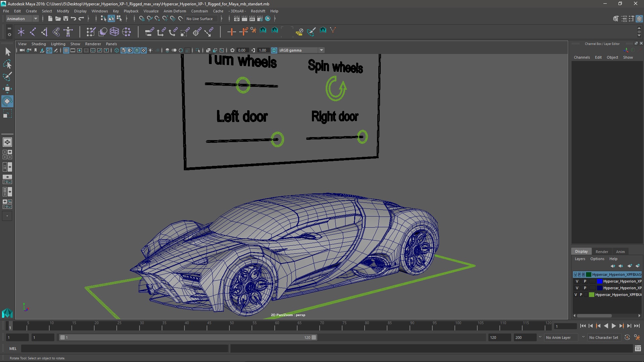The image size is (644, 362).
Task: Activate the Lasso select tool
Action: (7, 64)
